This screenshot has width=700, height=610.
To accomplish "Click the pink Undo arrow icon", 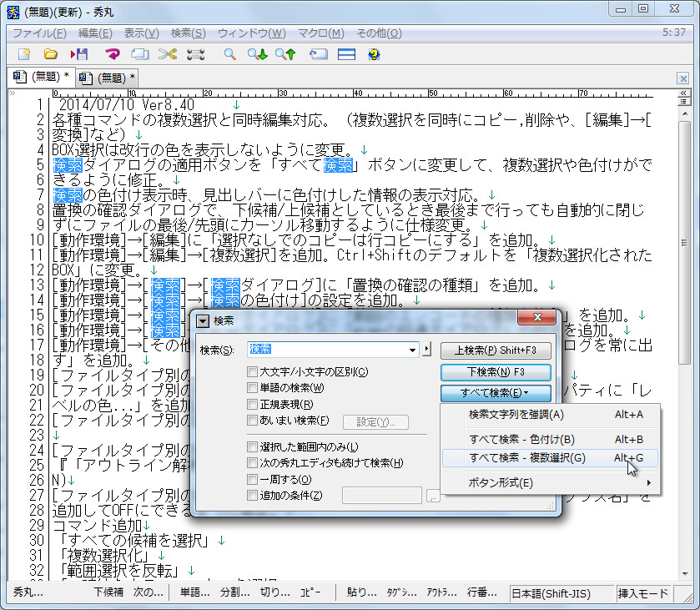I will pos(112,54).
